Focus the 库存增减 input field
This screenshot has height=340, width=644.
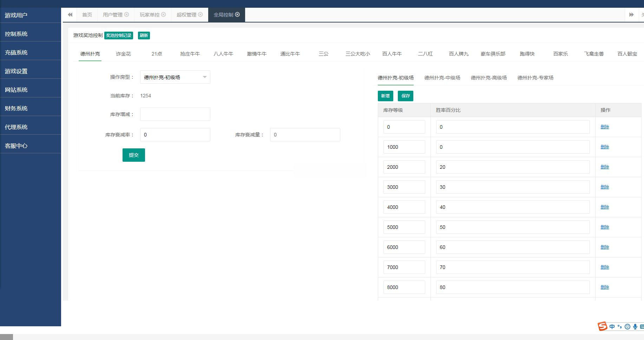175,114
